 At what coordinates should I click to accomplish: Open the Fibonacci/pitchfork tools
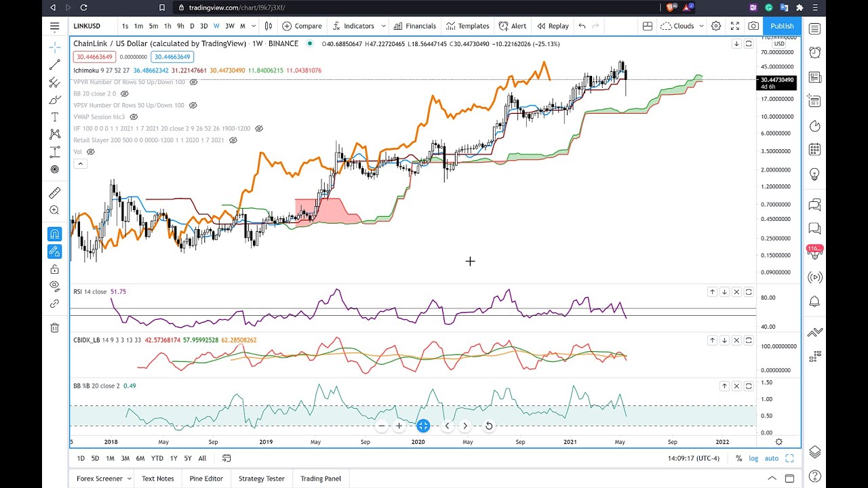(55, 83)
